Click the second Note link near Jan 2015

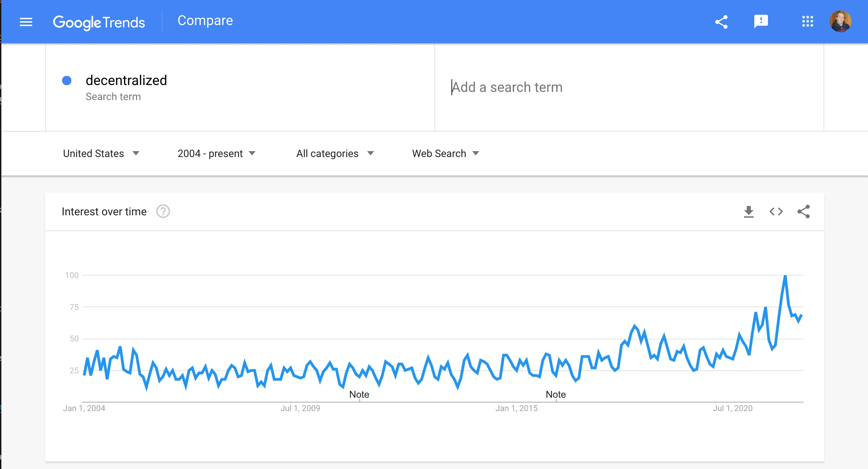(556, 394)
